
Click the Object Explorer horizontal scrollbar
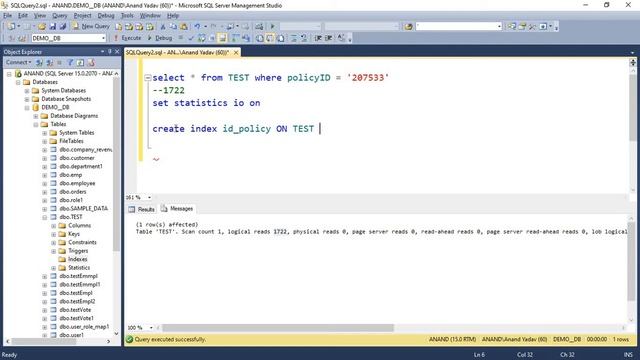click(x=44, y=341)
